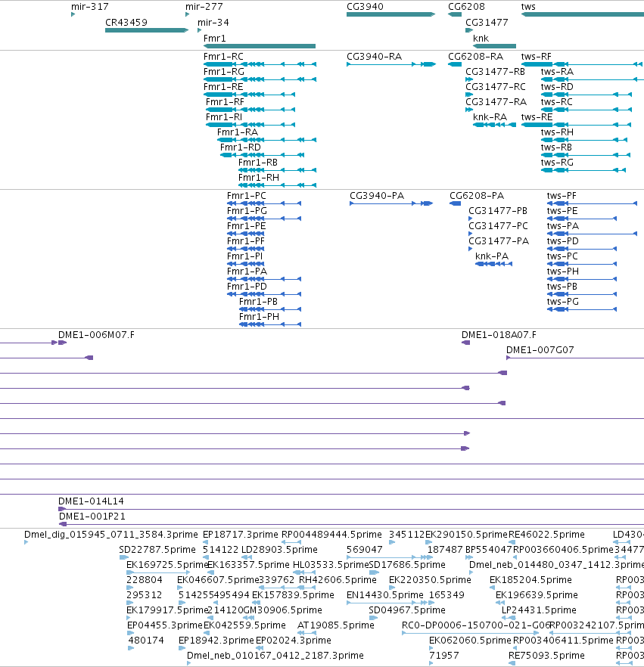This screenshot has height=667, width=644.
Task: Click Dmel_neb_010167_0412_2187.3prime alignment
Action: click(188, 662)
